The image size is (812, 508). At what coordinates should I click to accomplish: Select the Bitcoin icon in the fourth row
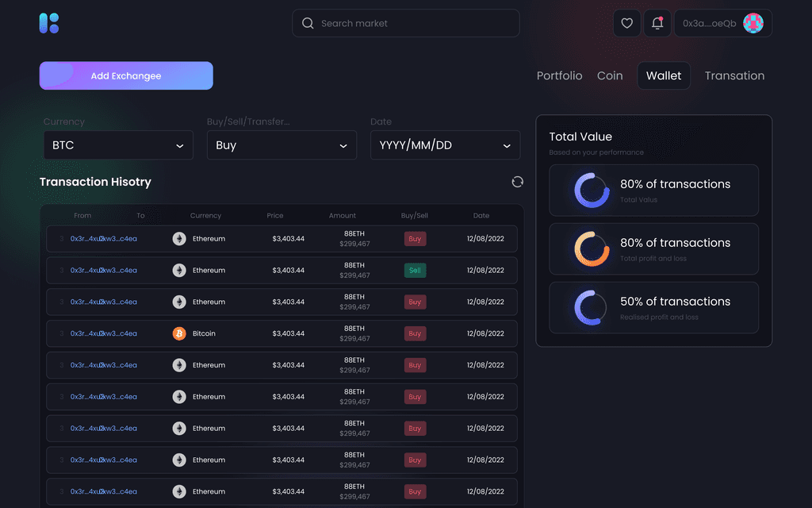[x=178, y=333]
